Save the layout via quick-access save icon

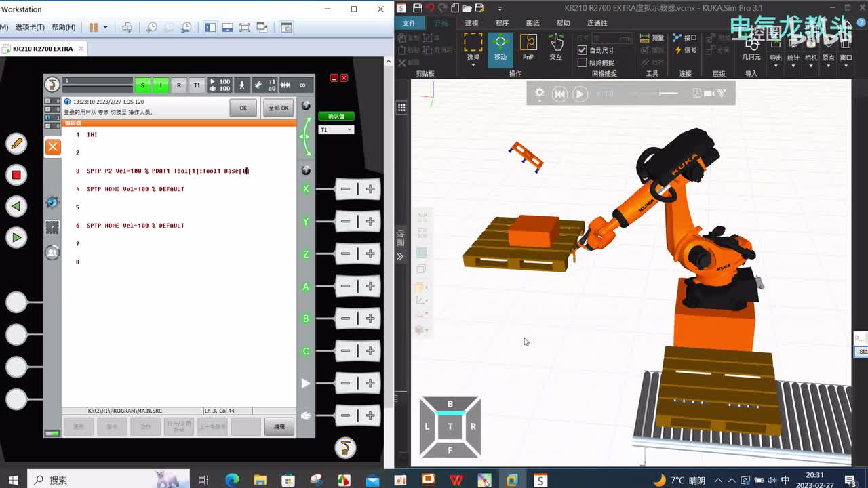click(x=418, y=8)
